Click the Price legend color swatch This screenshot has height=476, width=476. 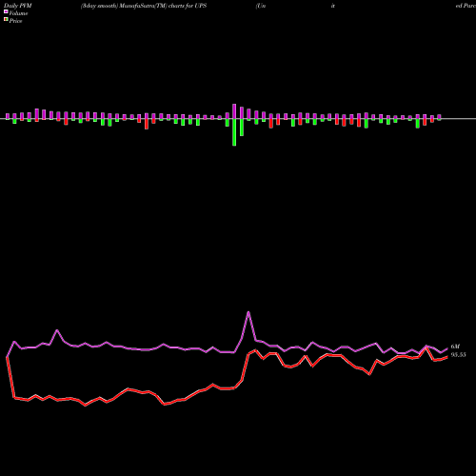[x=6, y=20]
